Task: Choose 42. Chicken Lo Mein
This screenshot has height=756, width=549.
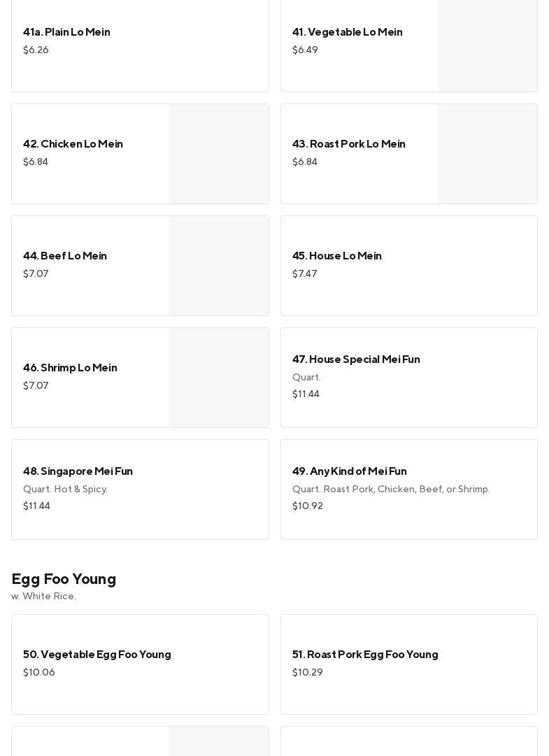Action: [73, 144]
